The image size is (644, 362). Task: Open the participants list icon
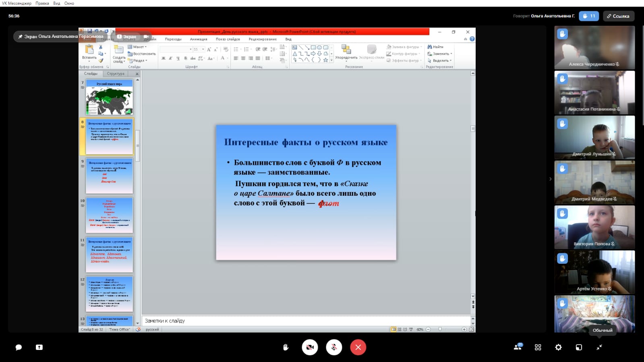(x=518, y=347)
